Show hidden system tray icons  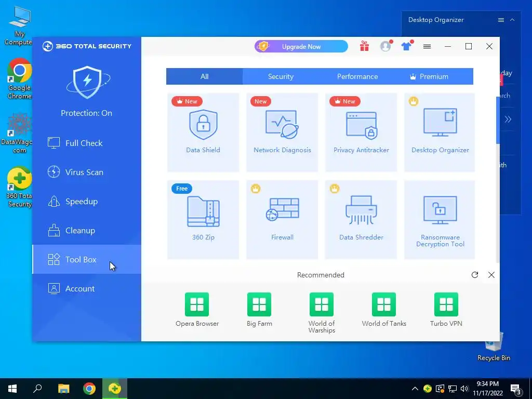point(415,389)
